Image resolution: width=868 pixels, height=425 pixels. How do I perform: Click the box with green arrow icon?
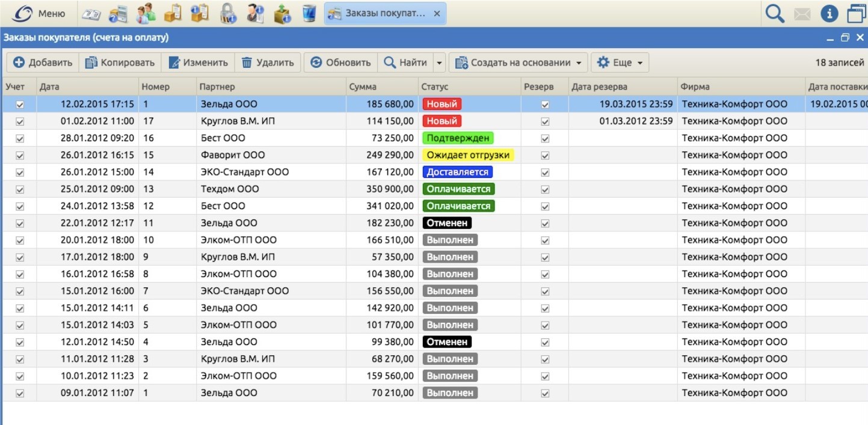[x=282, y=13]
